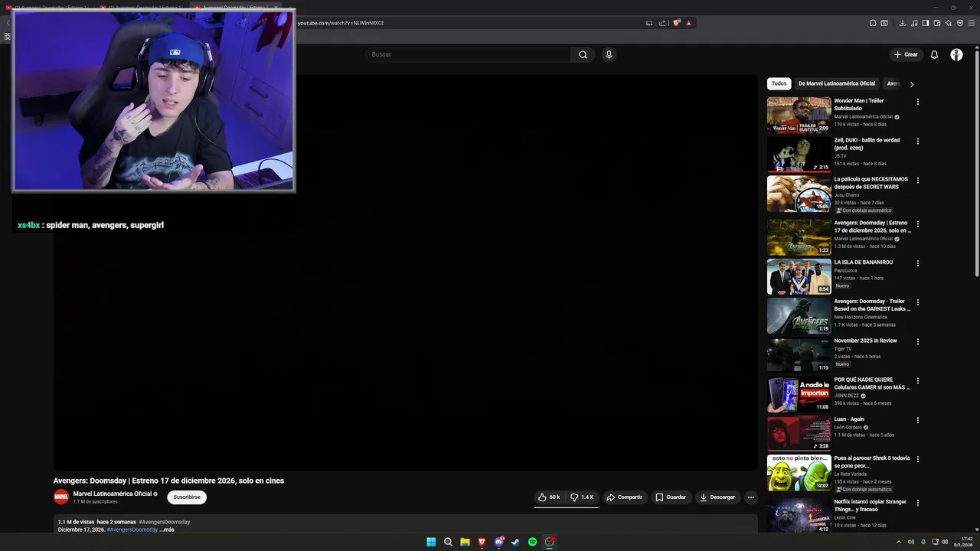
Task: Click Brave Shields lion icon in address bar
Action: pyautogui.click(x=677, y=23)
